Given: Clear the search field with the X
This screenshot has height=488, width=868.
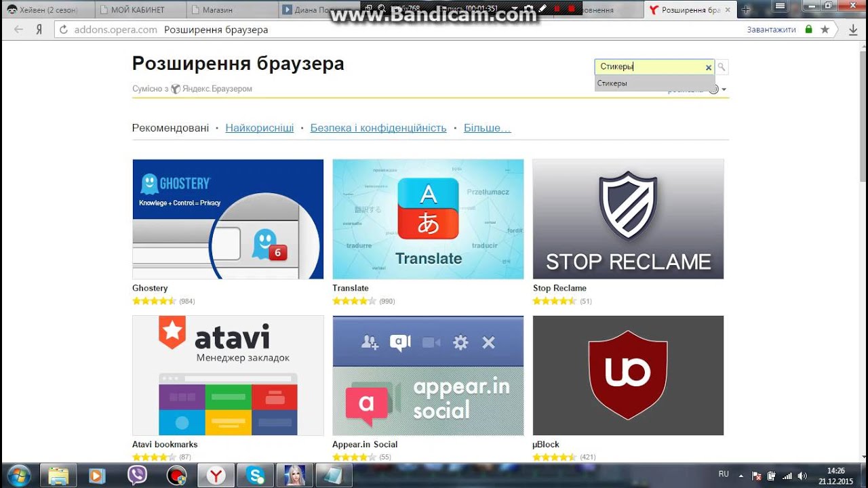Looking at the screenshot, I should click(709, 67).
